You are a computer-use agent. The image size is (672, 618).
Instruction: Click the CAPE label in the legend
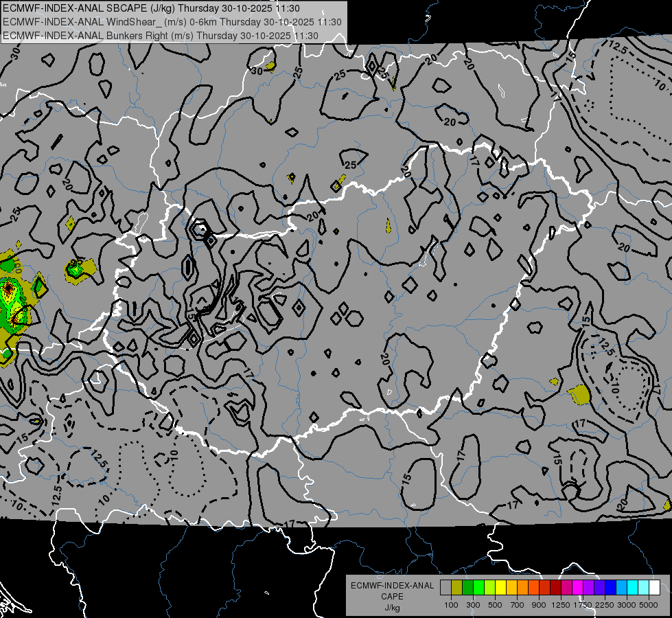392,597
